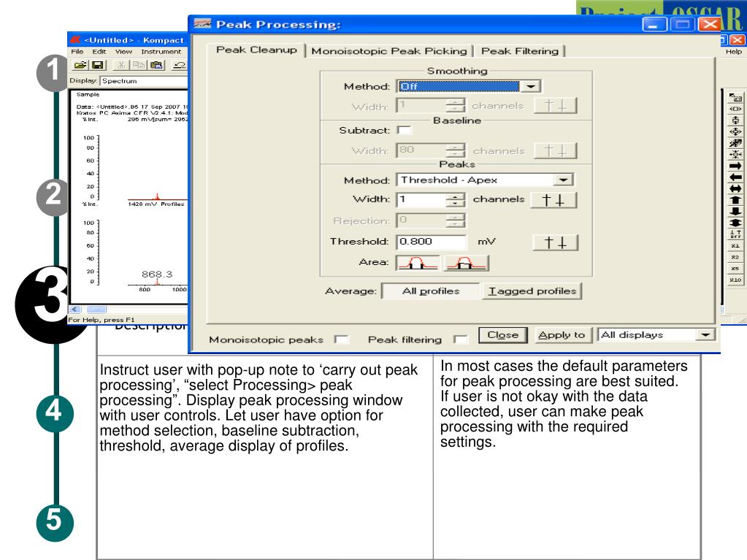
Task: Click Undo arrow icon in Kompact toolbar
Action: [x=180, y=65]
